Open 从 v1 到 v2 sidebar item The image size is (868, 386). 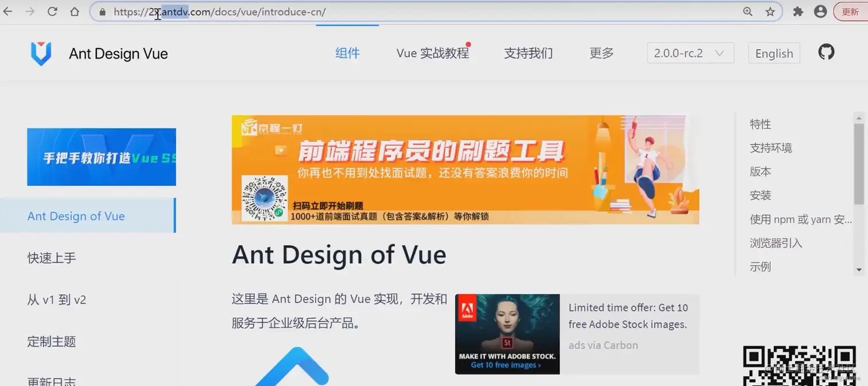pos(57,300)
